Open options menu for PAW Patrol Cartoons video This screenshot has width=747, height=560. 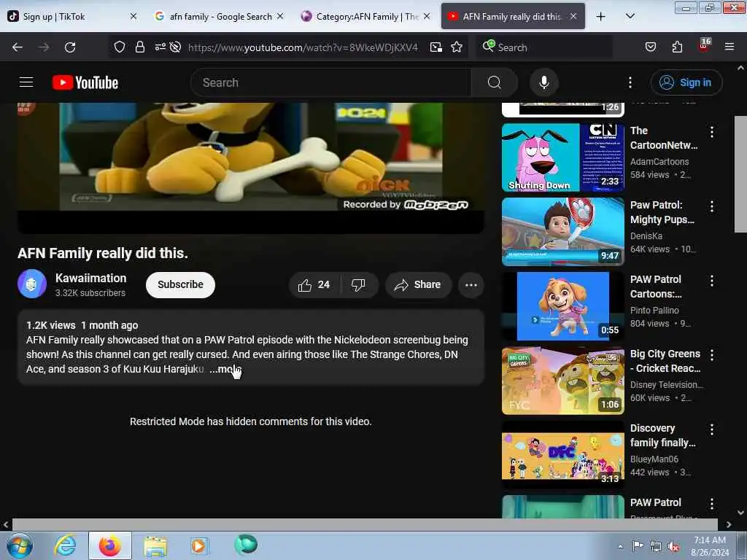pos(712,281)
